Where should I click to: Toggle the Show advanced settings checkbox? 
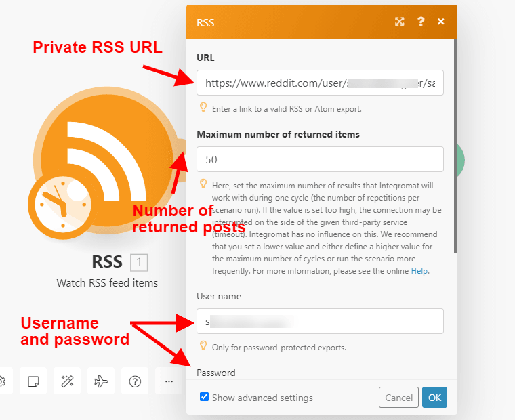(205, 397)
